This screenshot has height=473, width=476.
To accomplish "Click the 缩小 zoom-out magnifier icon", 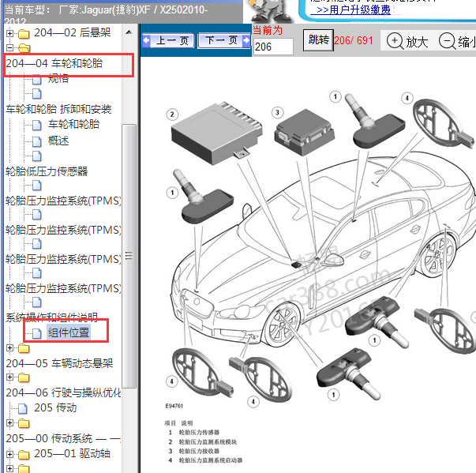I will pyautogui.click(x=447, y=41).
